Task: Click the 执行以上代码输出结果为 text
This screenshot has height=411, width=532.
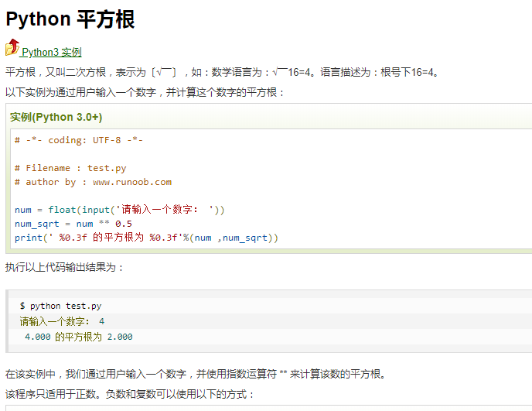Action: coord(64,267)
